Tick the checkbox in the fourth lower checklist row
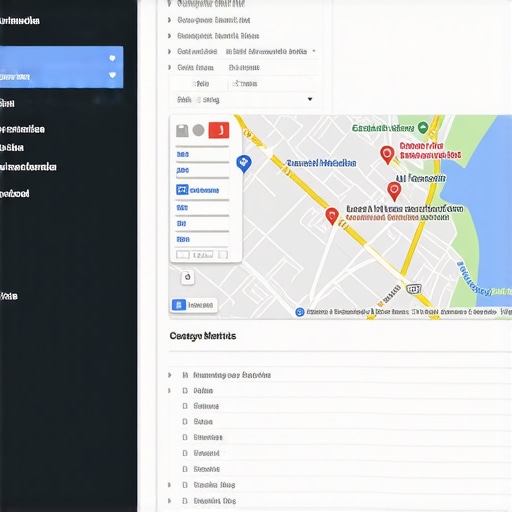512x512 pixels. (185, 422)
